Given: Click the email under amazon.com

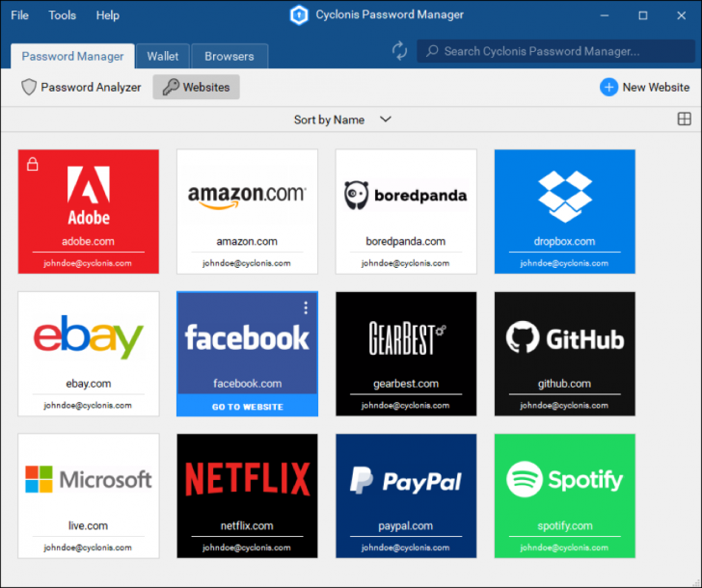Looking at the screenshot, I should coord(247,263).
